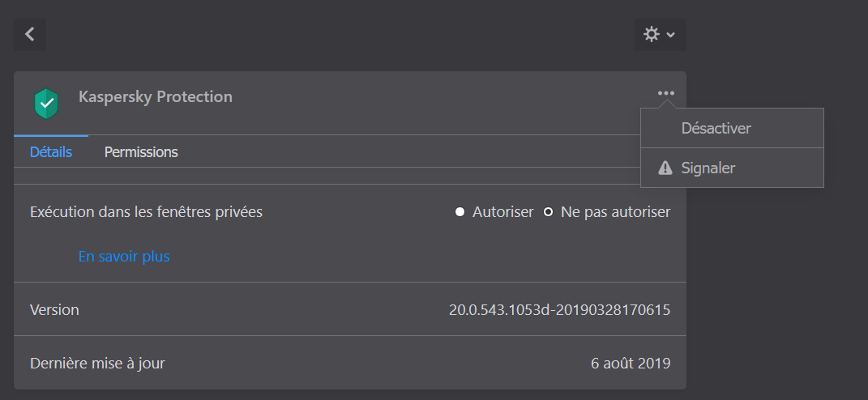Select the Signaler menu entry text

[x=708, y=168]
